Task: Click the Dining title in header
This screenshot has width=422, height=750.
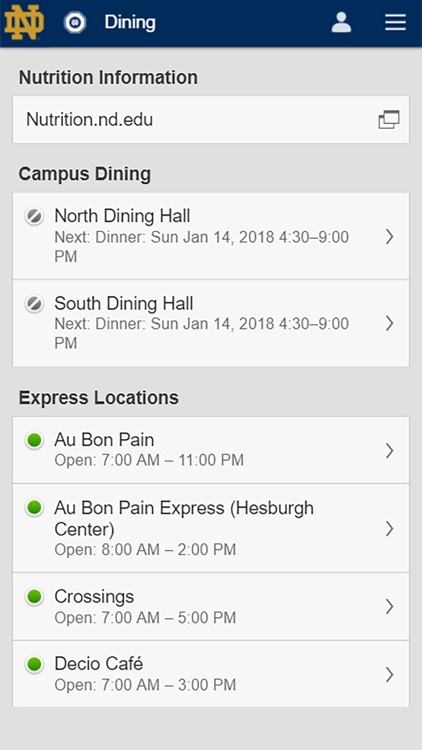Action: [x=130, y=22]
